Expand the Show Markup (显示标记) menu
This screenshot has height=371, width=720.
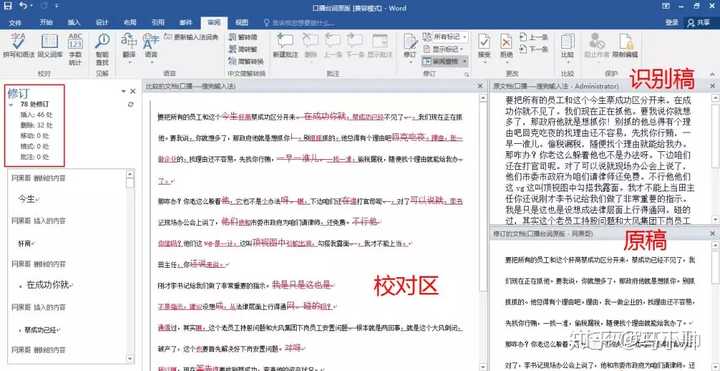click(443, 49)
